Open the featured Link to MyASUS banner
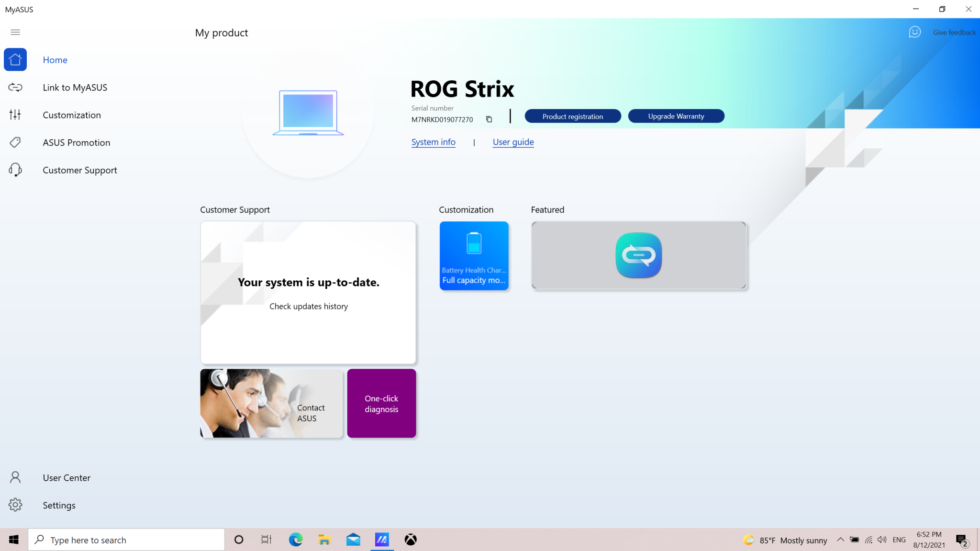980x551 pixels. pos(638,255)
